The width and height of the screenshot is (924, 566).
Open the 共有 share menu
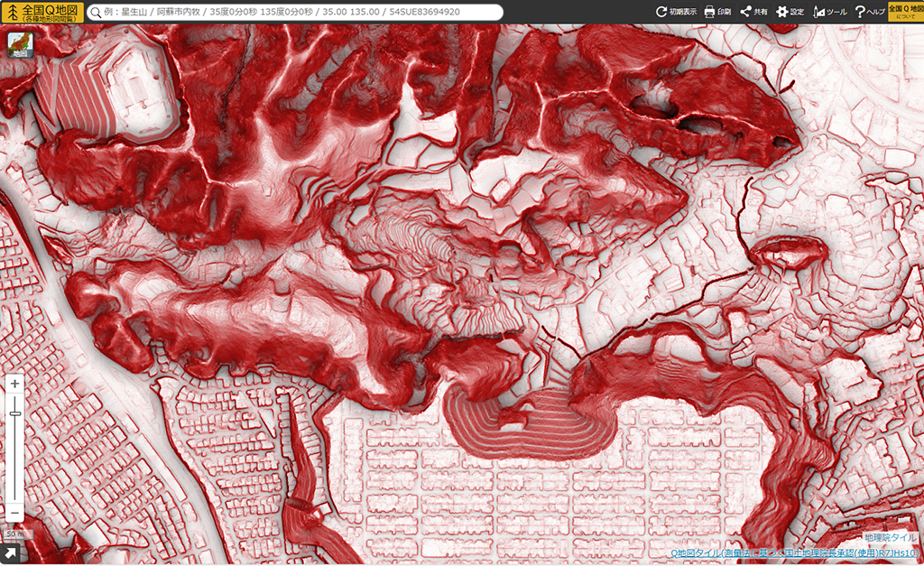[x=754, y=12]
